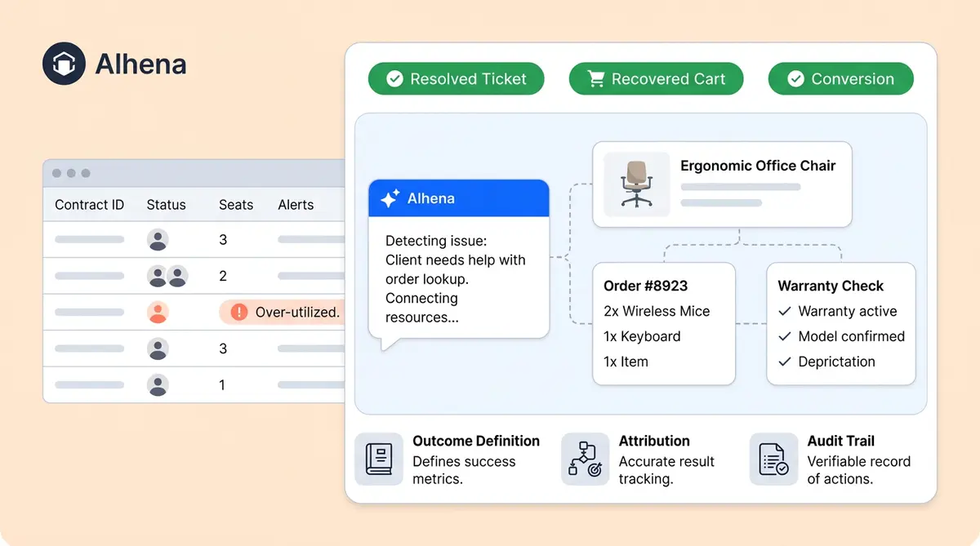
Task: Select the Alhena chat bubble header
Action: tap(459, 198)
